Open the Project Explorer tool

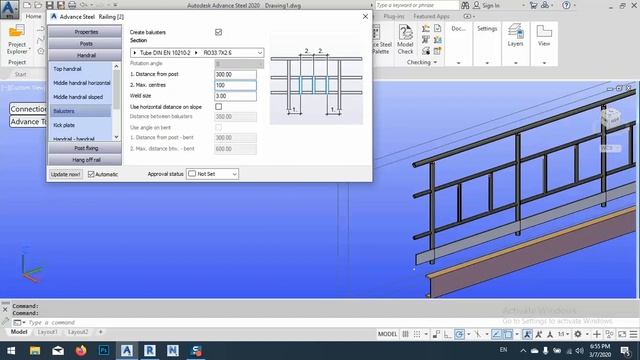(x=17, y=39)
